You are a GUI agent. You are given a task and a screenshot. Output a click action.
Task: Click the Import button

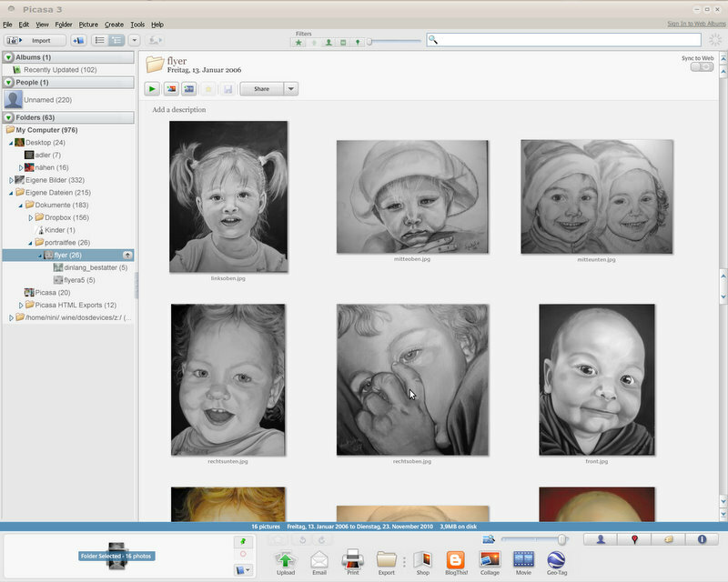35,40
